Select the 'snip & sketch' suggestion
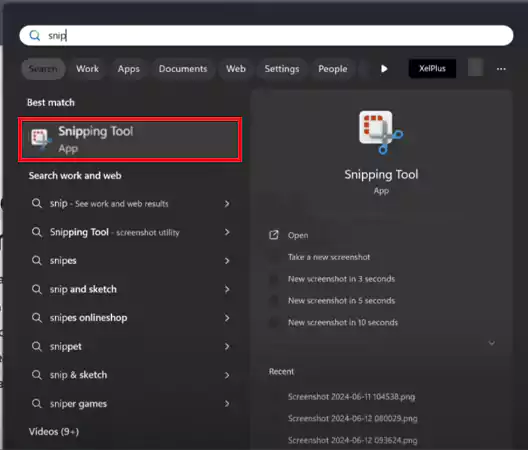The width and height of the screenshot is (528, 450). pos(130,375)
